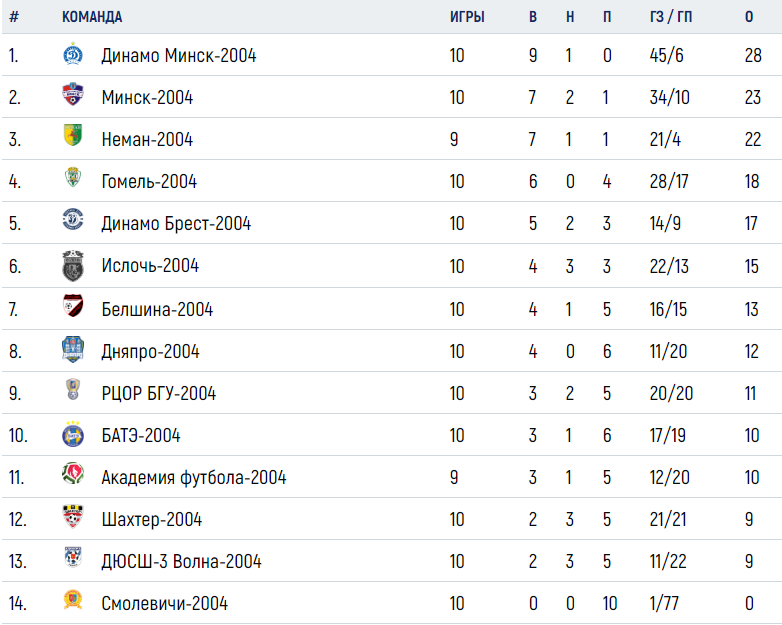Screen dimensions: 782x625
Task: Click the Смолевичи-2004 team emblem
Action: pos(73,599)
